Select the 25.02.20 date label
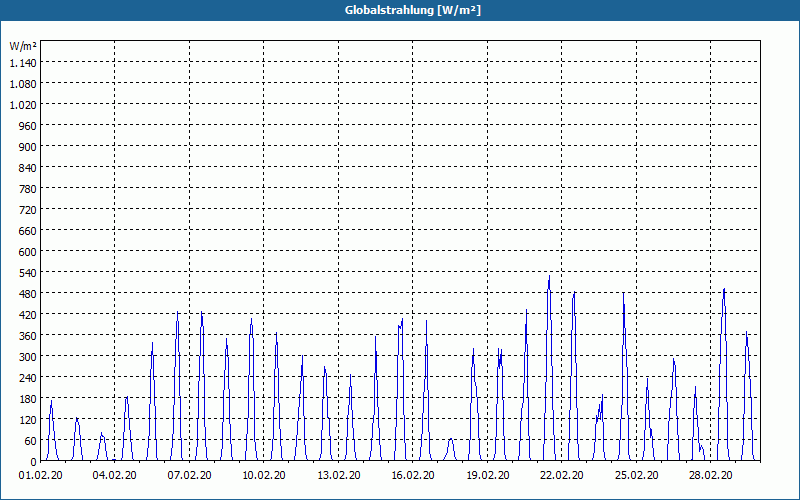800x500 pixels. 636,476
